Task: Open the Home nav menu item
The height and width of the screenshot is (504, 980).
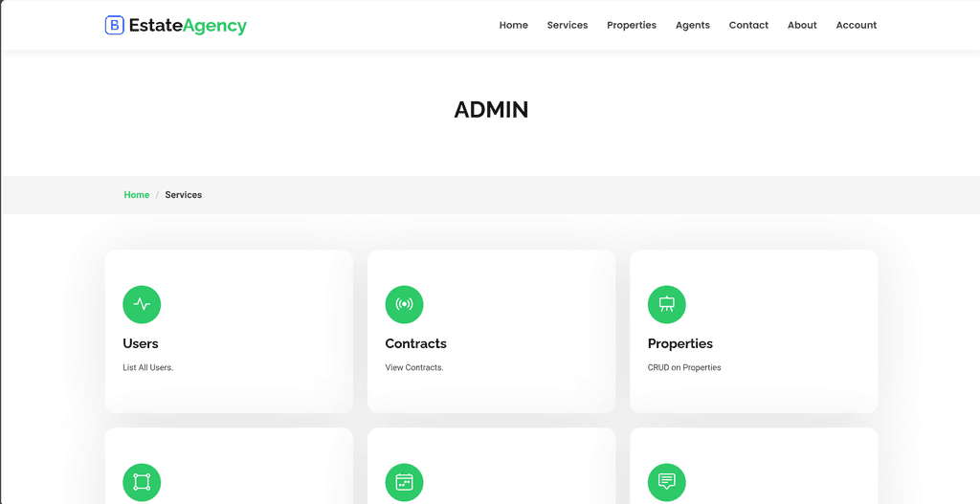Action: tap(514, 25)
